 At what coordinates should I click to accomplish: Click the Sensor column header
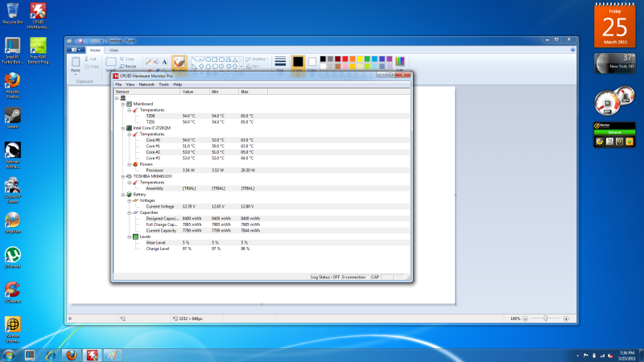tap(147, 92)
